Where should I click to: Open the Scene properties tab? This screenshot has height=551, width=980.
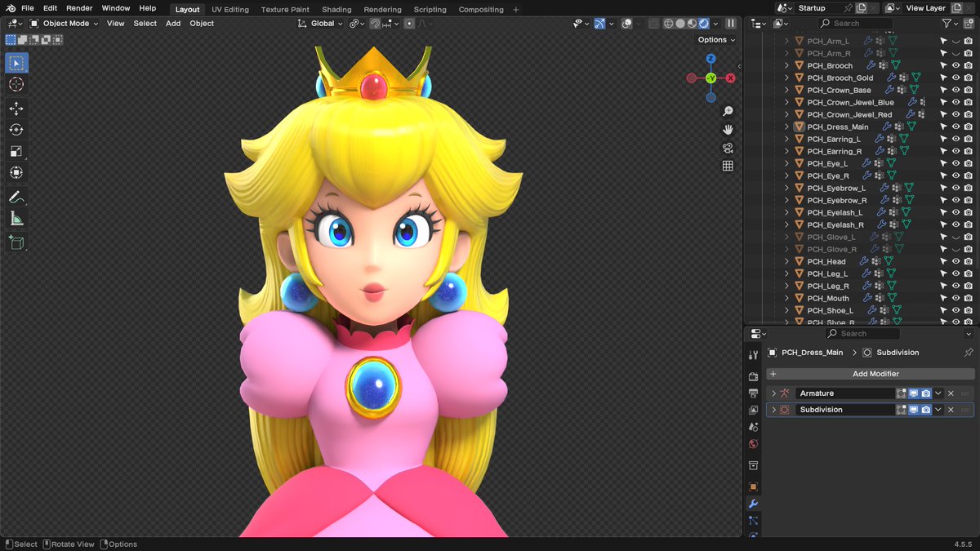tap(753, 428)
